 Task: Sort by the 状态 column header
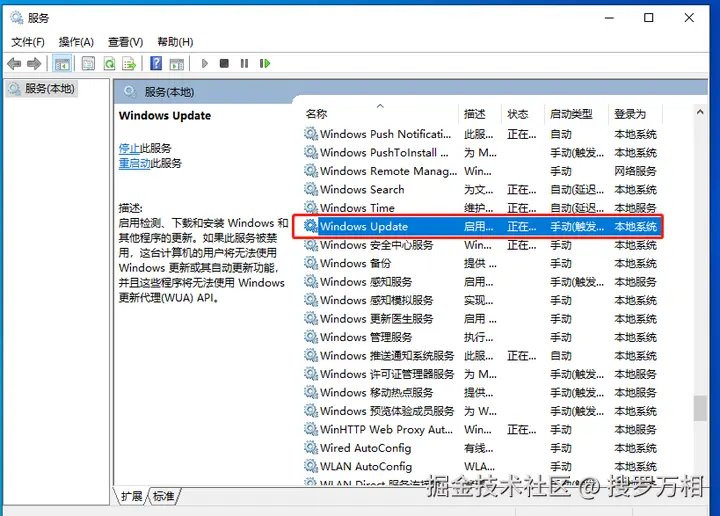click(523, 114)
